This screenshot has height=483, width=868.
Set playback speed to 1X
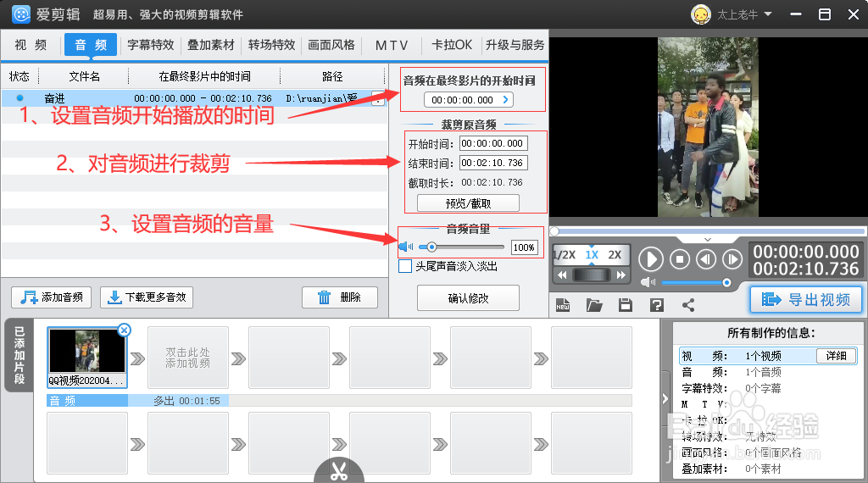click(592, 255)
